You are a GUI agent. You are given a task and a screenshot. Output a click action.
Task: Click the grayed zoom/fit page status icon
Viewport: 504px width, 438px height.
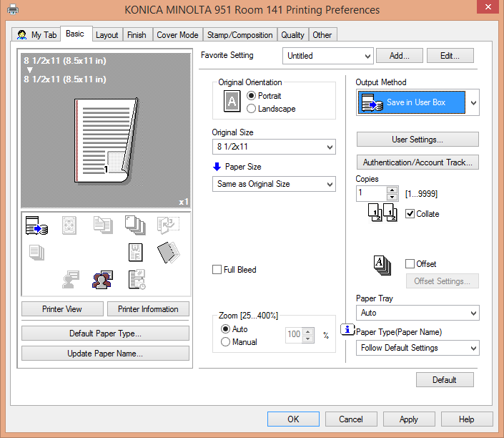[x=69, y=225]
